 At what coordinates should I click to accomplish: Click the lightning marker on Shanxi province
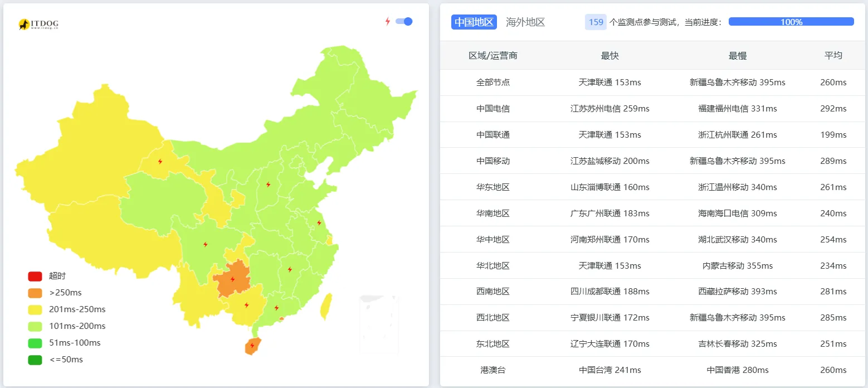(269, 185)
